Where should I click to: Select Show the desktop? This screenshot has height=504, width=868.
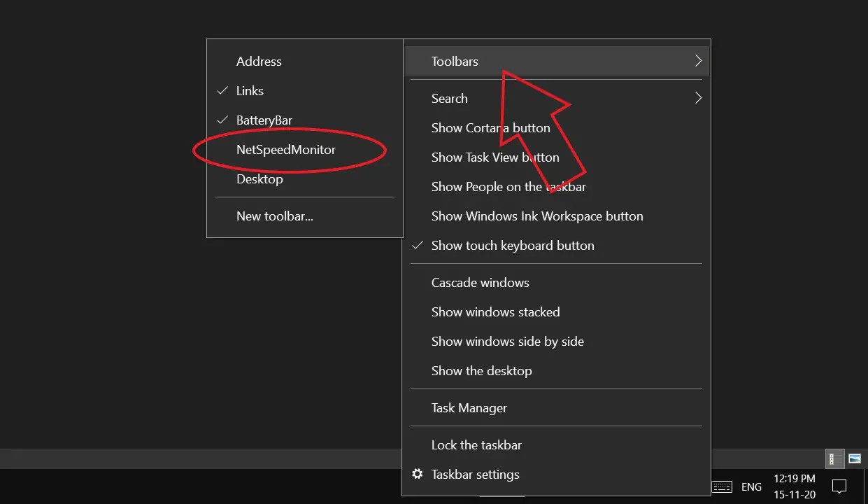556,371
